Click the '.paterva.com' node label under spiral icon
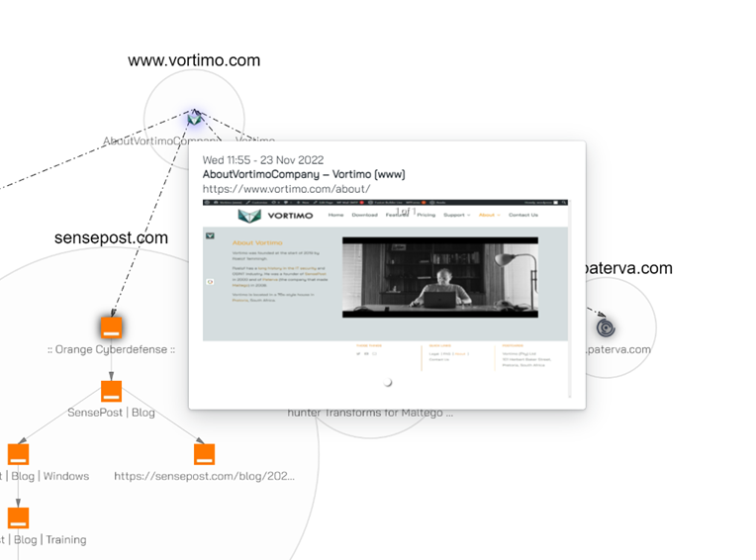Screen dimensions: 756x560 (x=618, y=349)
